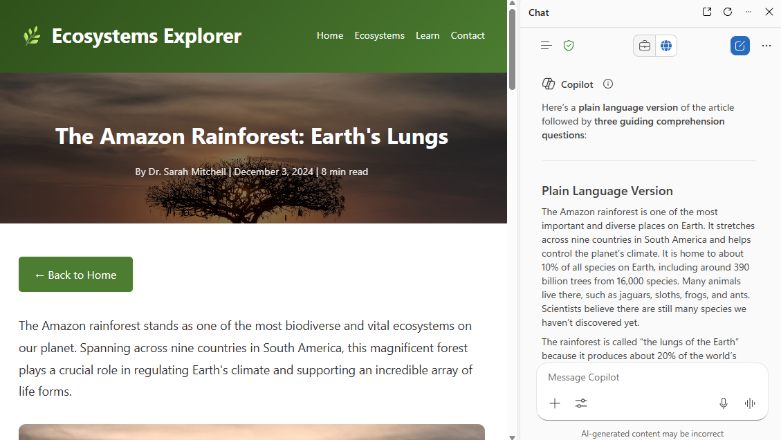Switch to Work mode briefcase toggle

click(645, 46)
